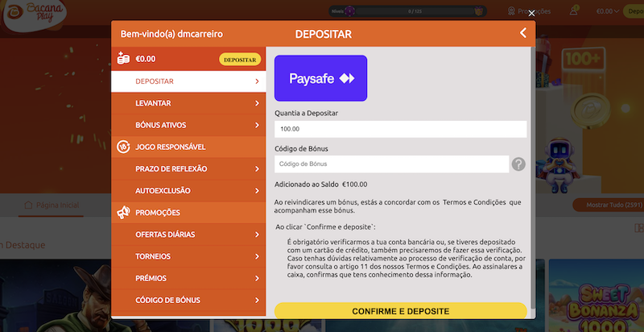Screen dimensions: 644x332
Task: Click the chevron beside PRAZO DE REFLEXÃO
Action: (257, 169)
